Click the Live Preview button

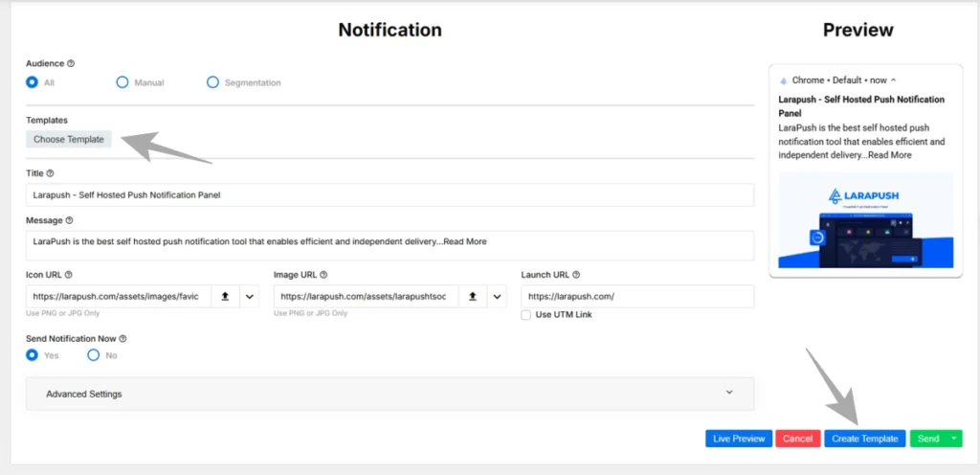739,438
